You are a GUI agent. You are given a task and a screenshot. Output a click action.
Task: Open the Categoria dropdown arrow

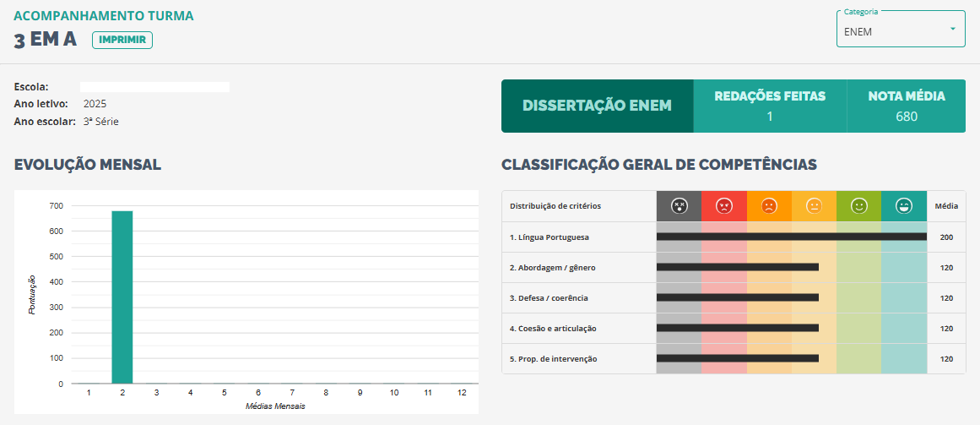[952, 29]
